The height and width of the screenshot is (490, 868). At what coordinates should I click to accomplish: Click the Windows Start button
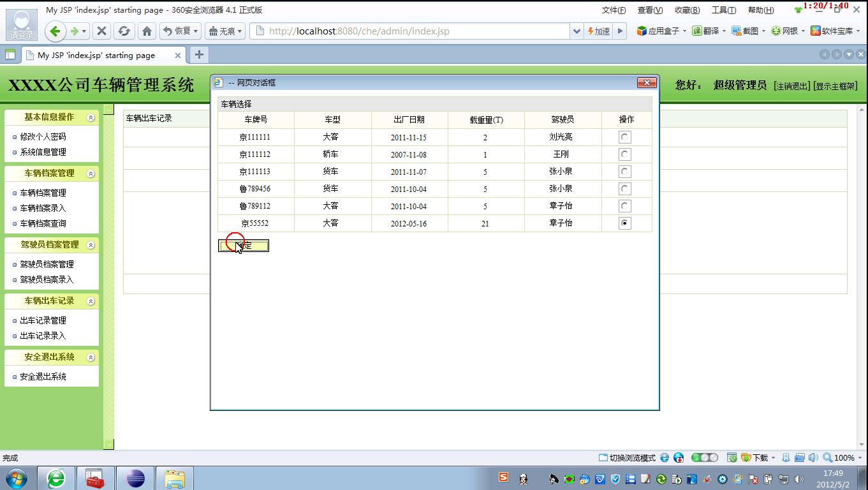(x=17, y=479)
